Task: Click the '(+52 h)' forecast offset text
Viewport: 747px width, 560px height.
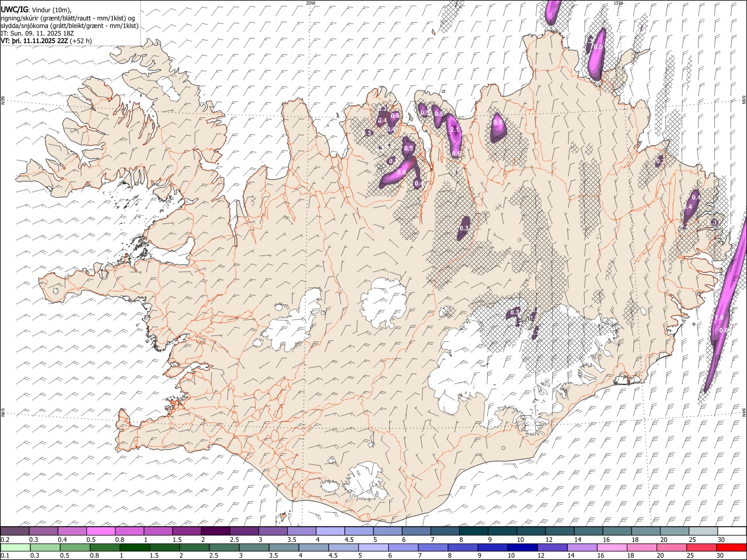Action: (81, 41)
